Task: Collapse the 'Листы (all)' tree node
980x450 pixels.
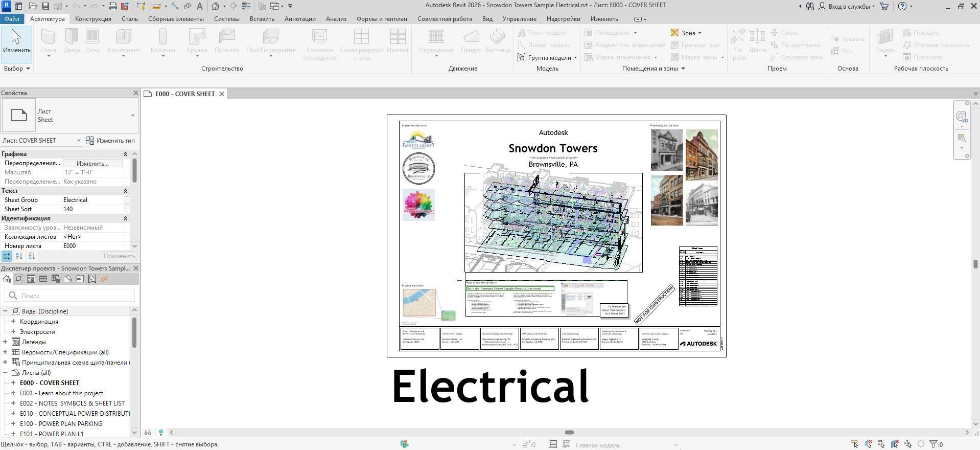Action: coord(5,373)
